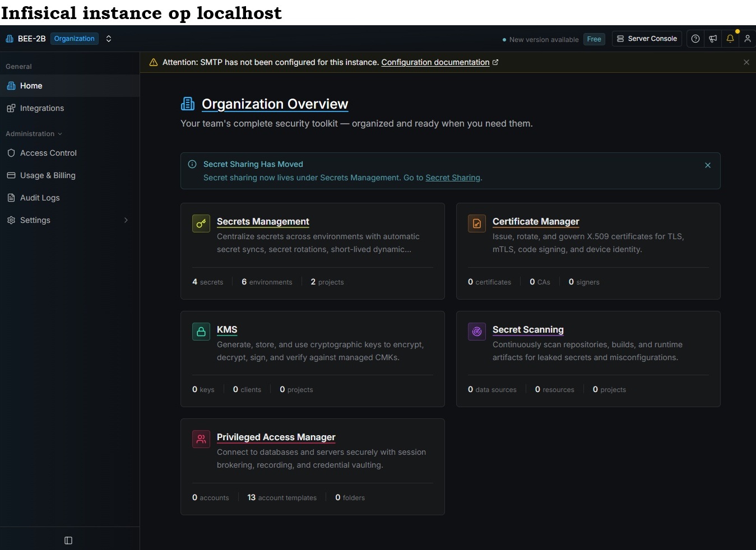Close the Secret Sharing Has Moved notice

tap(708, 165)
